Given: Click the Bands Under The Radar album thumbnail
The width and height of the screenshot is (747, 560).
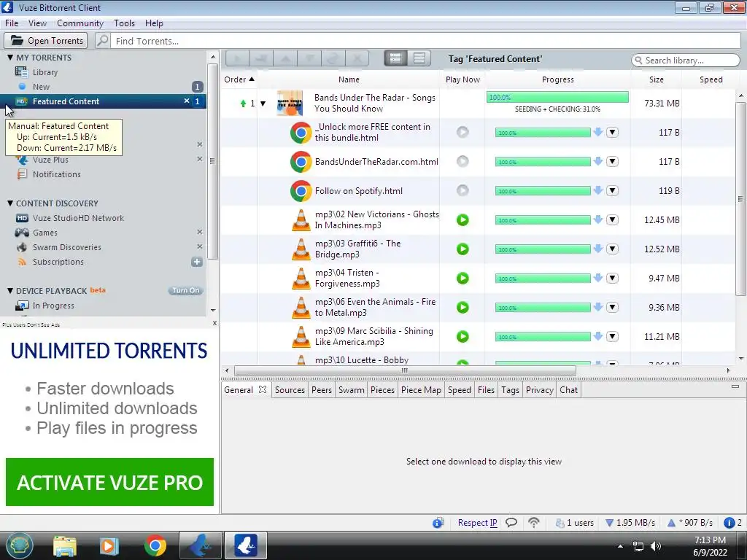Looking at the screenshot, I should (x=290, y=104).
